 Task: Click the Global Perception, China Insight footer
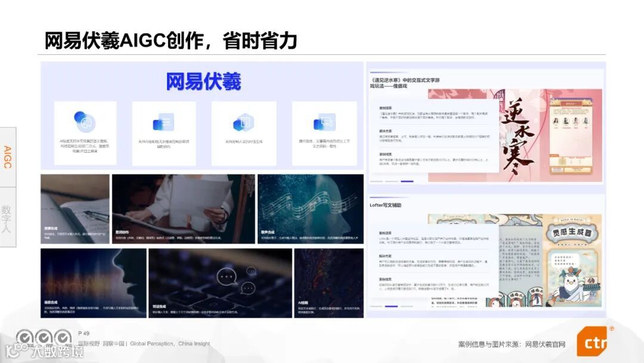(170, 344)
